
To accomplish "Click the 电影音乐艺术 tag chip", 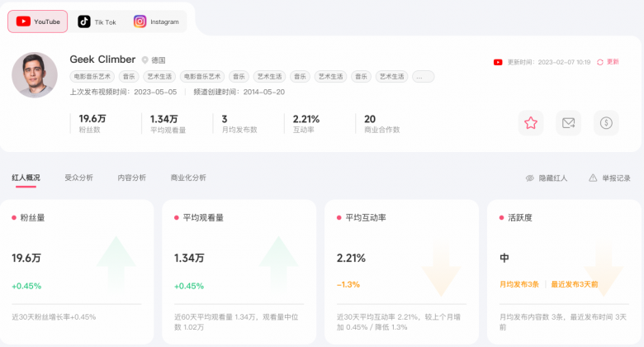I will [92, 77].
